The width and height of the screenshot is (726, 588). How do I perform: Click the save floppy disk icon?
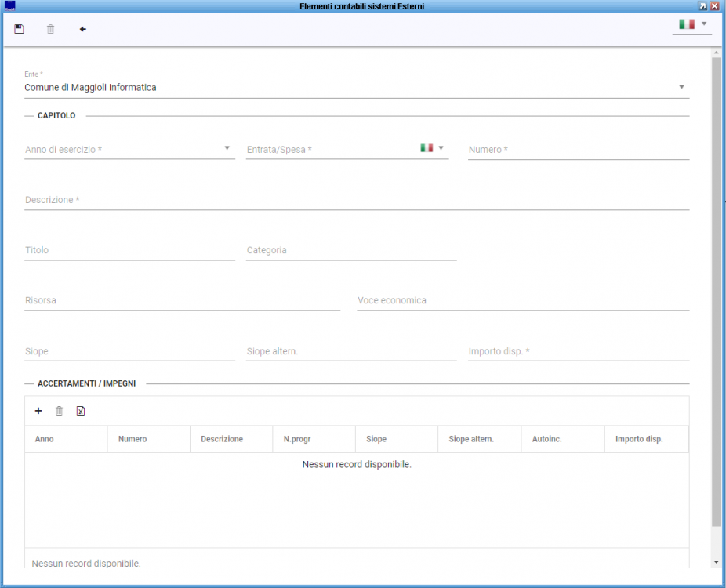(x=20, y=29)
